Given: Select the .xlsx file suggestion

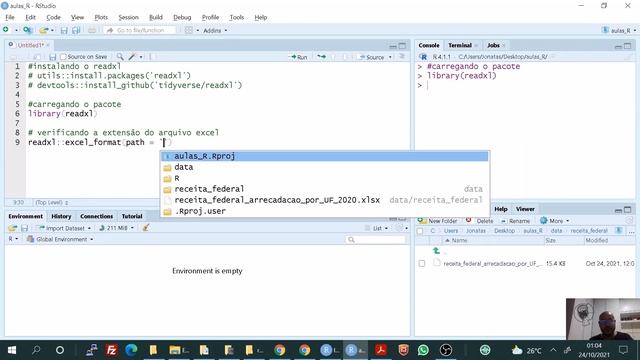Looking at the screenshot, I should pyautogui.click(x=324, y=200).
